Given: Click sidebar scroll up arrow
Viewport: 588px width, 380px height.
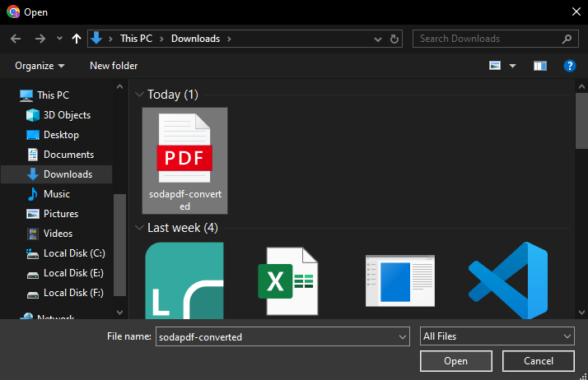Looking at the screenshot, I should [x=119, y=87].
